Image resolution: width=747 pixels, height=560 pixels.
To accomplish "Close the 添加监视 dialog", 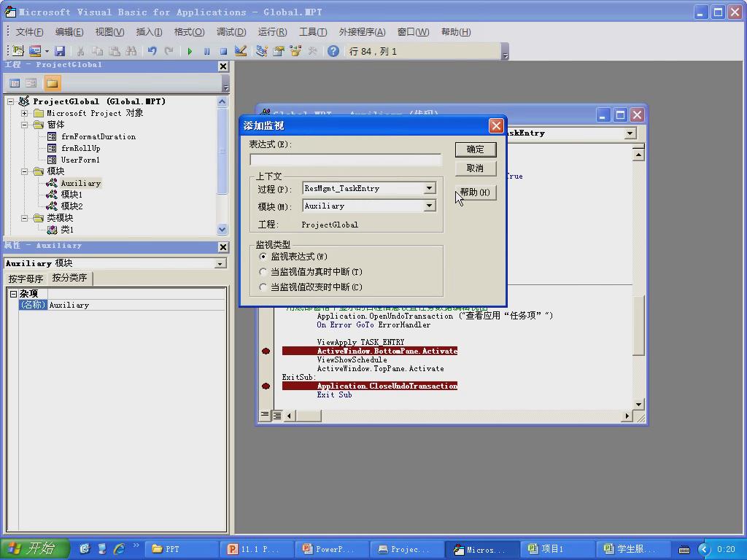I will pos(496,125).
